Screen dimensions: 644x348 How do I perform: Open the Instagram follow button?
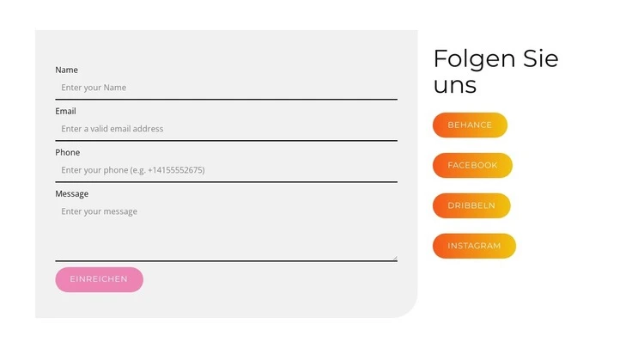pos(474,246)
